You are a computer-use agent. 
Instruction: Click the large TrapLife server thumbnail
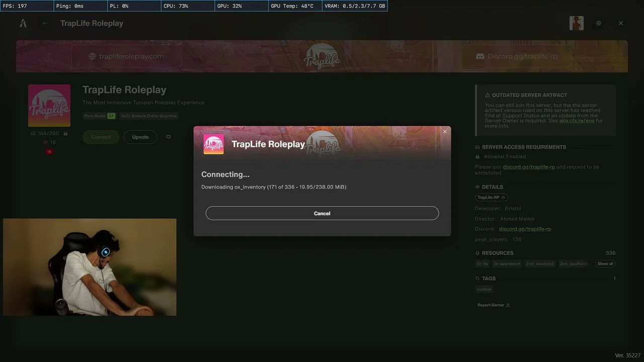coord(49,106)
